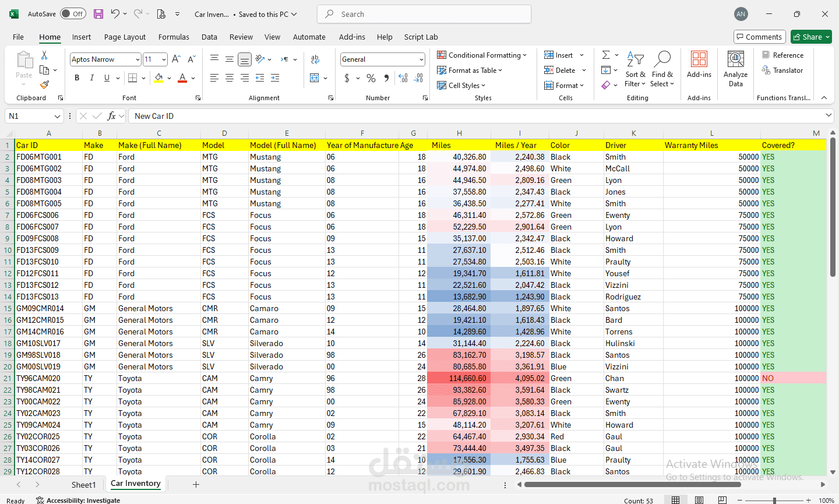The width and height of the screenshot is (839, 504).
Task: Expand the formula bar chevron
Action: (829, 115)
